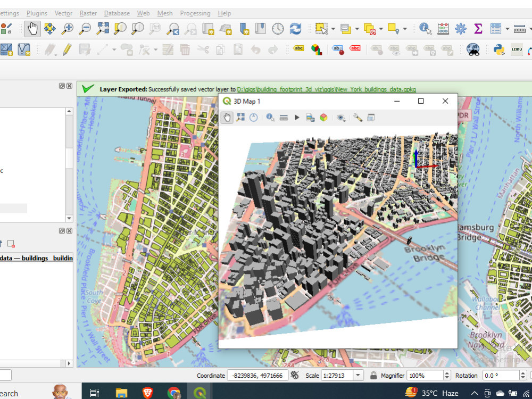532x399 pixels.
Task: Open the Processing menu
Action: (195, 13)
